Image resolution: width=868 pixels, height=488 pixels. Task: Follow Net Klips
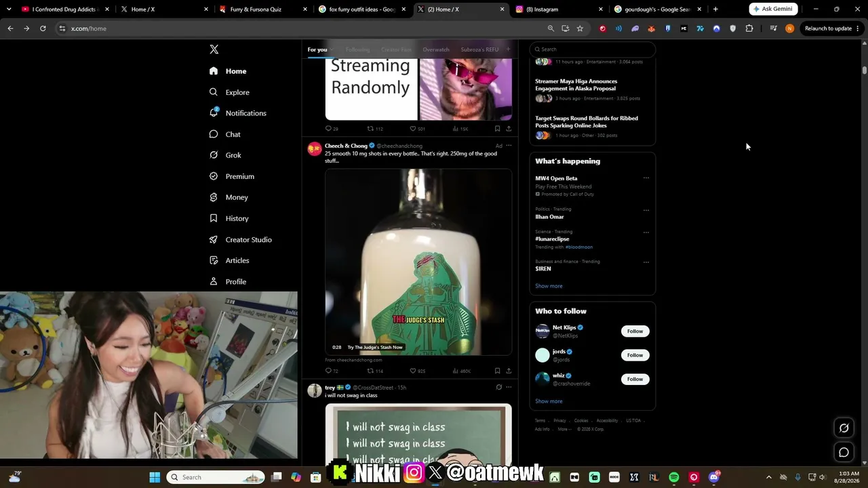[635, 331]
